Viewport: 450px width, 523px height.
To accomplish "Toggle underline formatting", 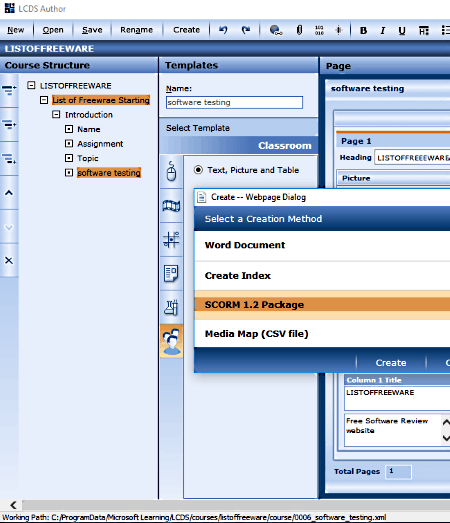I will [x=402, y=31].
